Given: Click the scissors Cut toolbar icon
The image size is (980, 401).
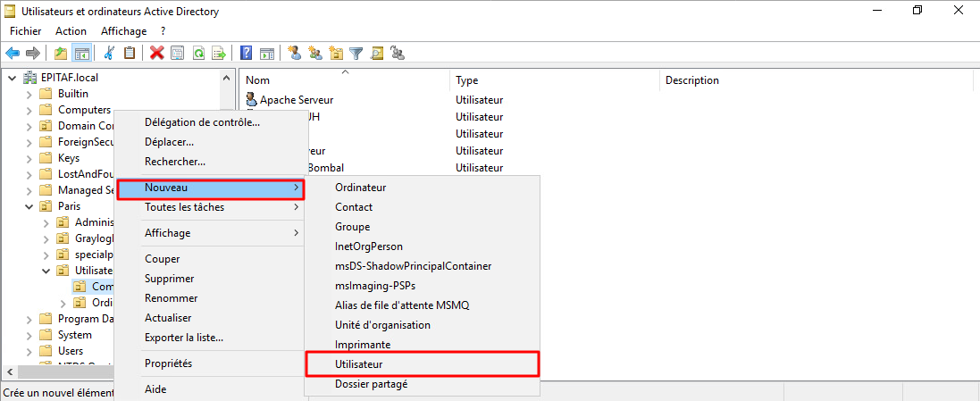Looking at the screenshot, I should point(109,53).
